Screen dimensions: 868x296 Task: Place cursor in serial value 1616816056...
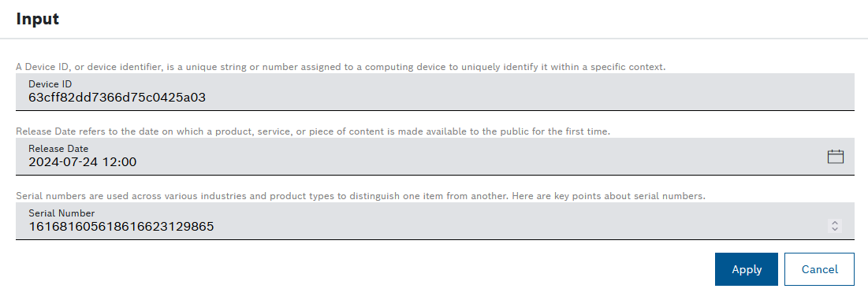point(121,226)
